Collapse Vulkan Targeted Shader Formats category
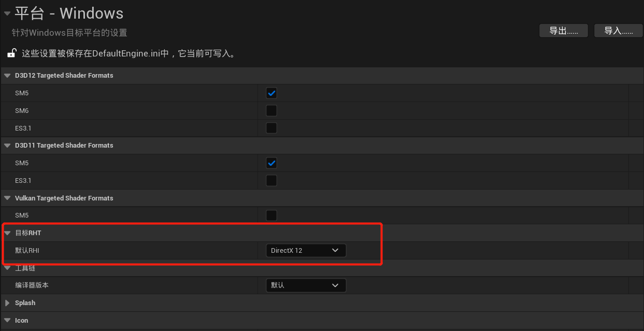Image resolution: width=644 pixels, height=331 pixels. click(x=7, y=198)
